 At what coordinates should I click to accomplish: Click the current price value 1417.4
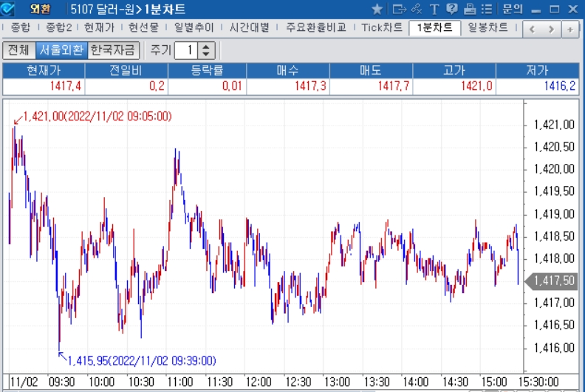point(65,86)
